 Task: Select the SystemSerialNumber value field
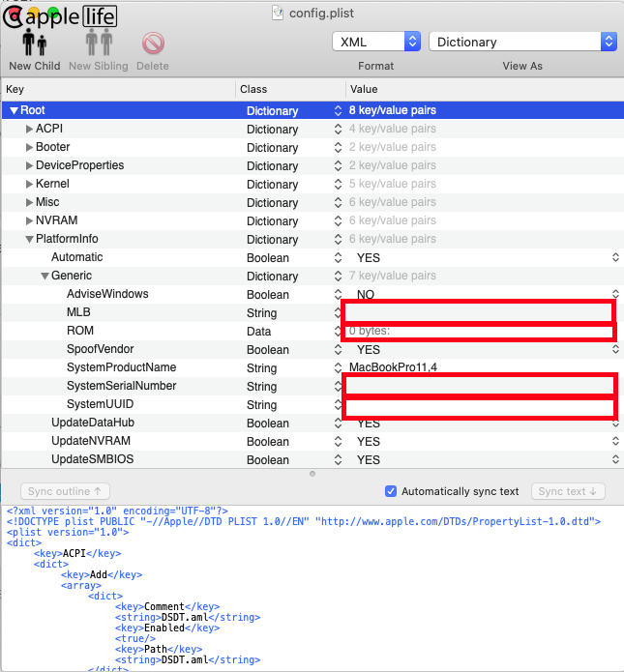(479, 385)
